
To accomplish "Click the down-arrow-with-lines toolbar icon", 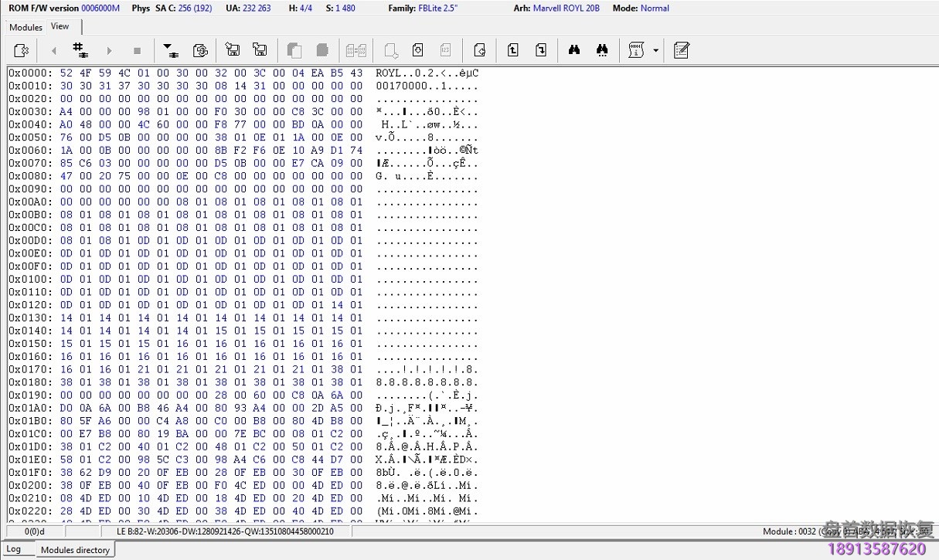I will 168,51.
